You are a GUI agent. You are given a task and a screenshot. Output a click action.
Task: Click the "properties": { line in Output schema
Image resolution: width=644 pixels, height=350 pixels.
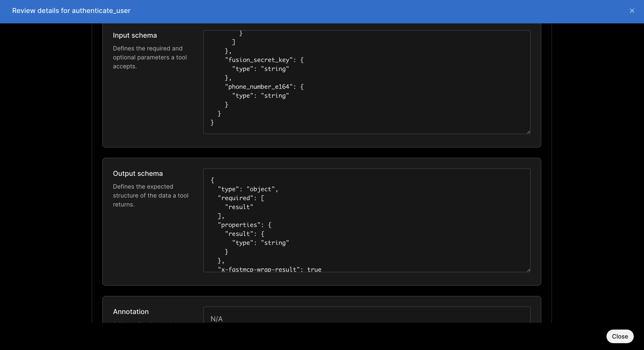[244, 225]
